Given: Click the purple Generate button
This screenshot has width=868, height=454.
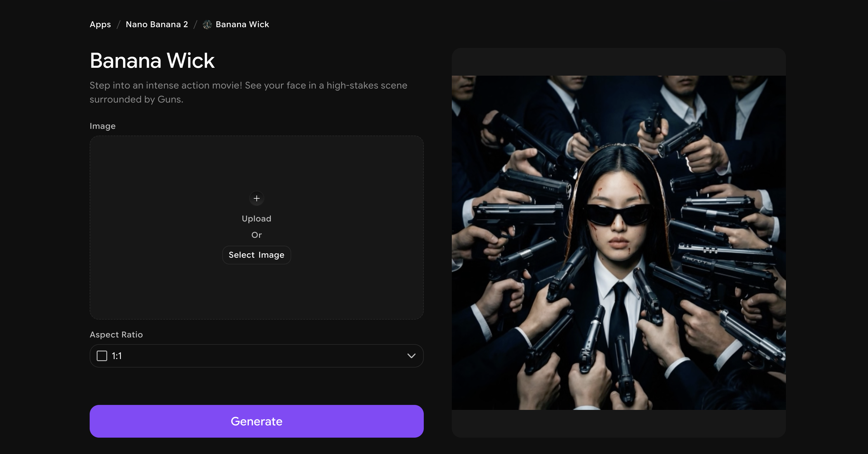Looking at the screenshot, I should point(256,421).
